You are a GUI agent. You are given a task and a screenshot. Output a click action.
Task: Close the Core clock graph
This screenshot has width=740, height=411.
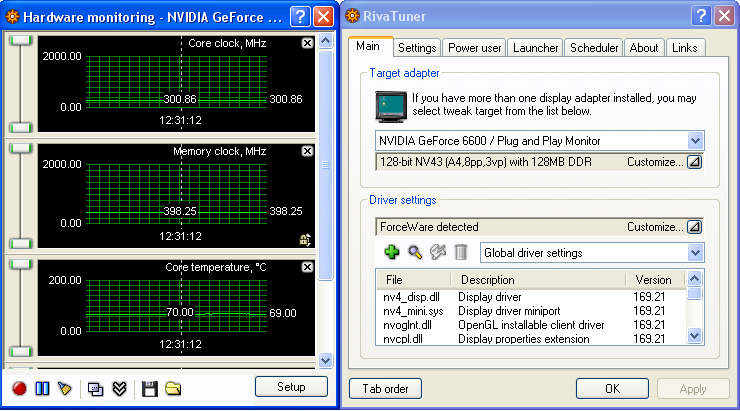[307, 43]
